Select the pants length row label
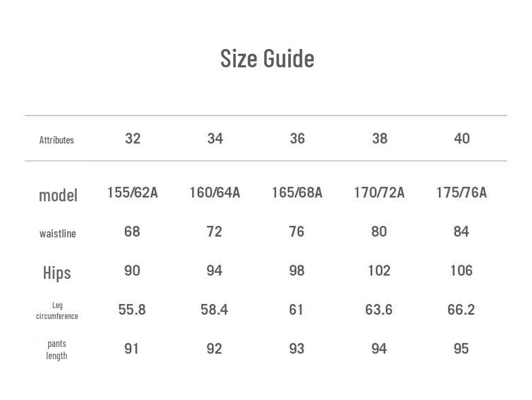532x400 pixels. click(57, 349)
